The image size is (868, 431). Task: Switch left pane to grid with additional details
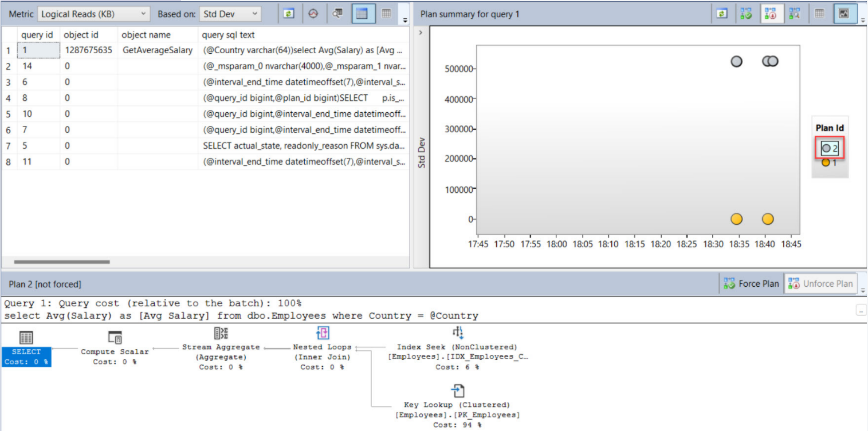(x=387, y=14)
